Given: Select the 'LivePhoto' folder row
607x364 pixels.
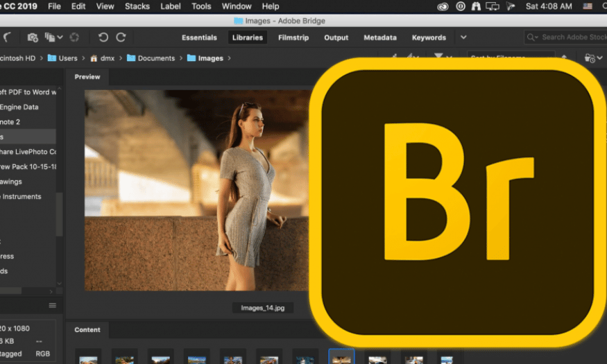Looking at the screenshot, I should tap(28, 152).
